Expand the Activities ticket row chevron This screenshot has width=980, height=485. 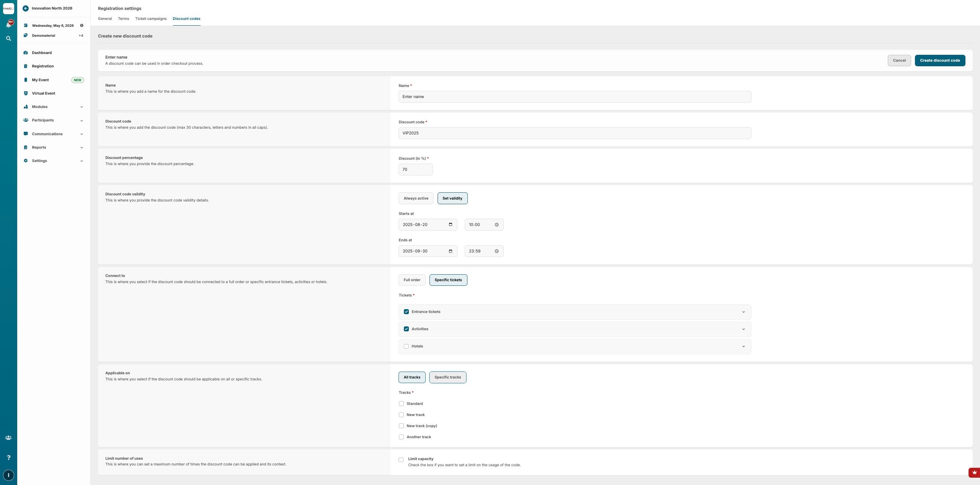click(x=743, y=329)
